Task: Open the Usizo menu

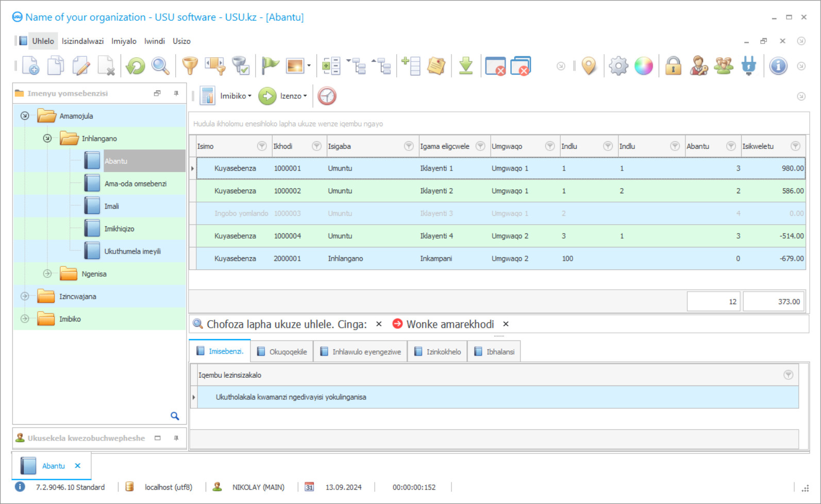Action: pyautogui.click(x=181, y=41)
